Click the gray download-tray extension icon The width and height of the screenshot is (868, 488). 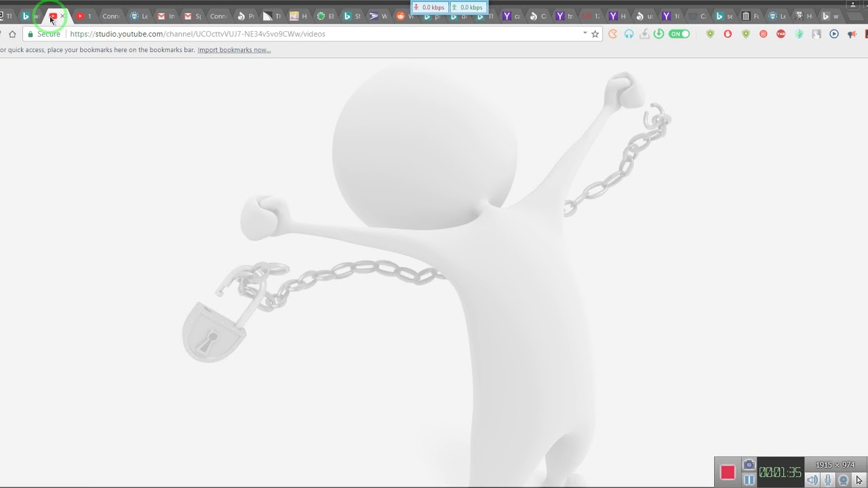(x=644, y=34)
